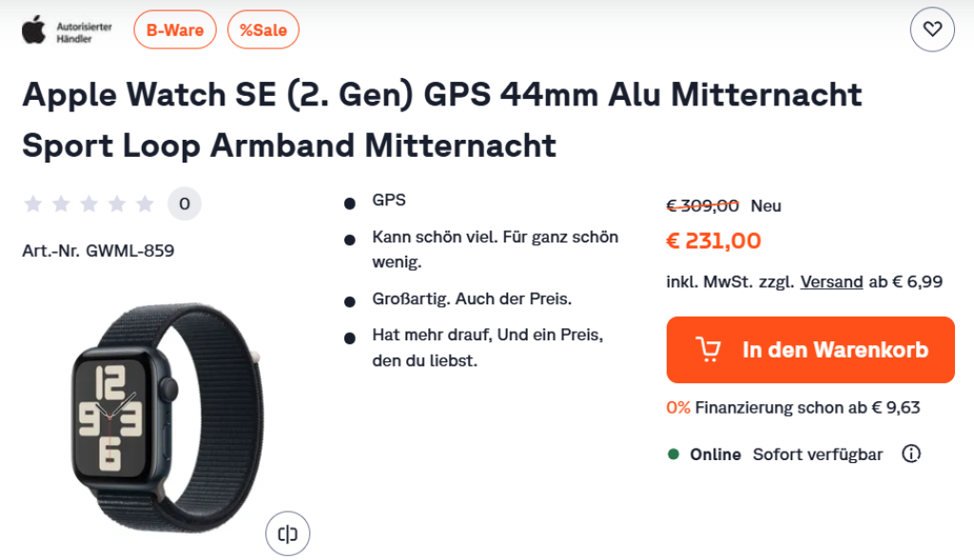974x560 pixels.
Task: Click the first rating star
Action: click(x=33, y=203)
